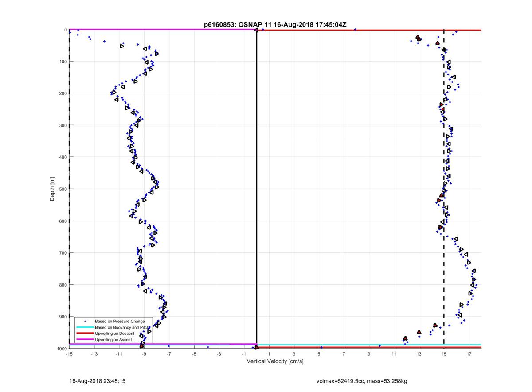
Task: Click the x-axis tick label -9
Action: tap(144, 354)
